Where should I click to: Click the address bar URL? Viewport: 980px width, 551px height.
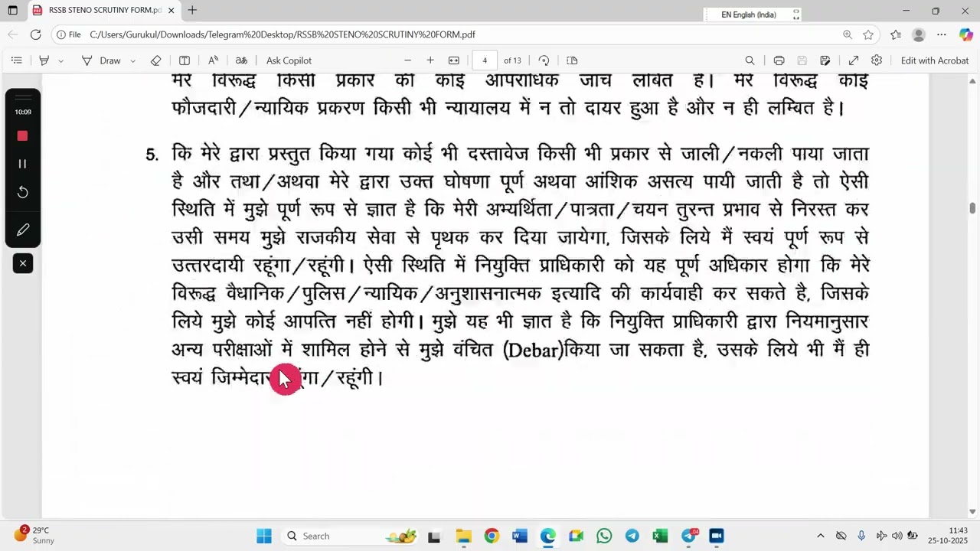pos(283,34)
